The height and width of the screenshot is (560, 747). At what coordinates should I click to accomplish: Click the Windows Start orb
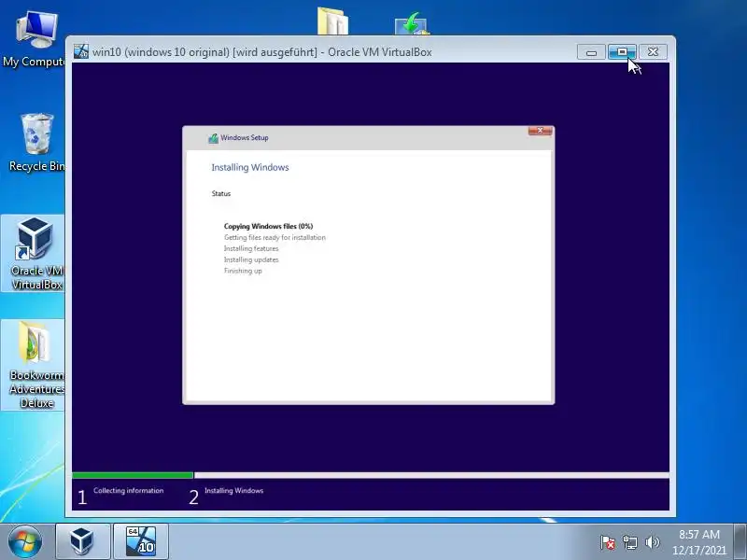[x=25, y=541]
